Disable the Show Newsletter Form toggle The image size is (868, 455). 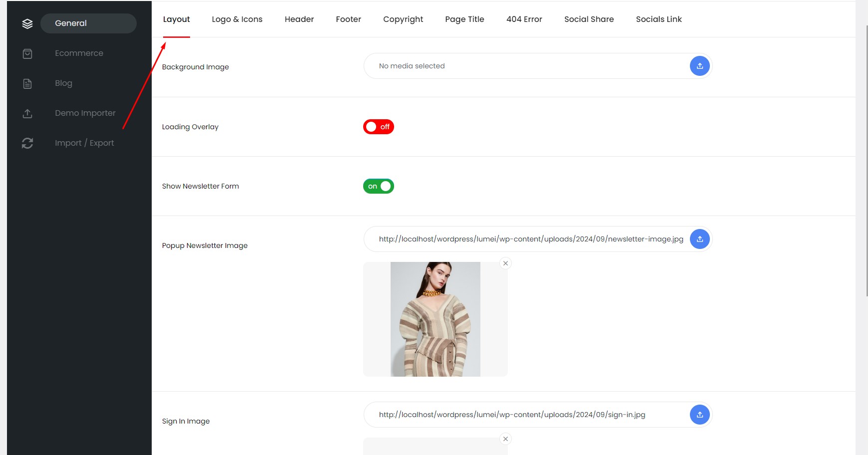[378, 186]
